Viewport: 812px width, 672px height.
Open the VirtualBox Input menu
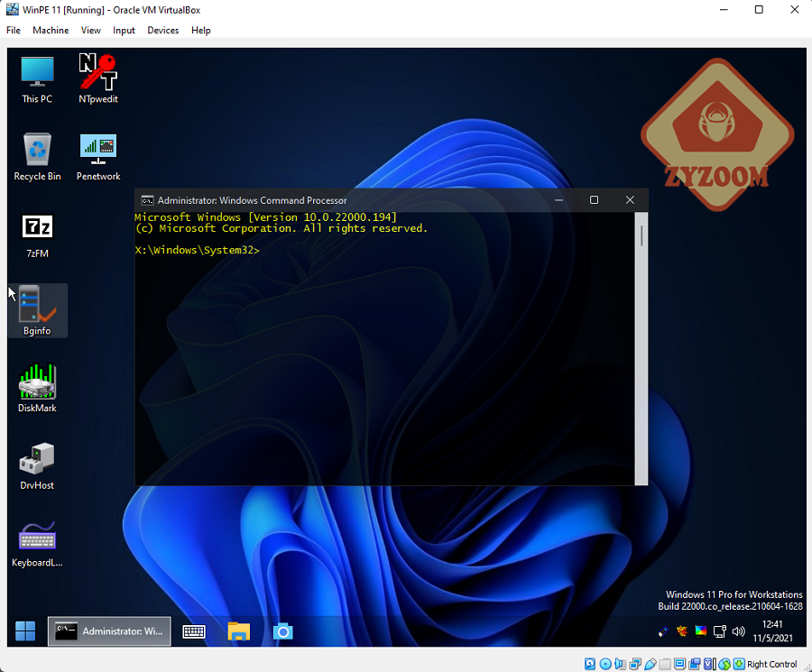coord(124,30)
